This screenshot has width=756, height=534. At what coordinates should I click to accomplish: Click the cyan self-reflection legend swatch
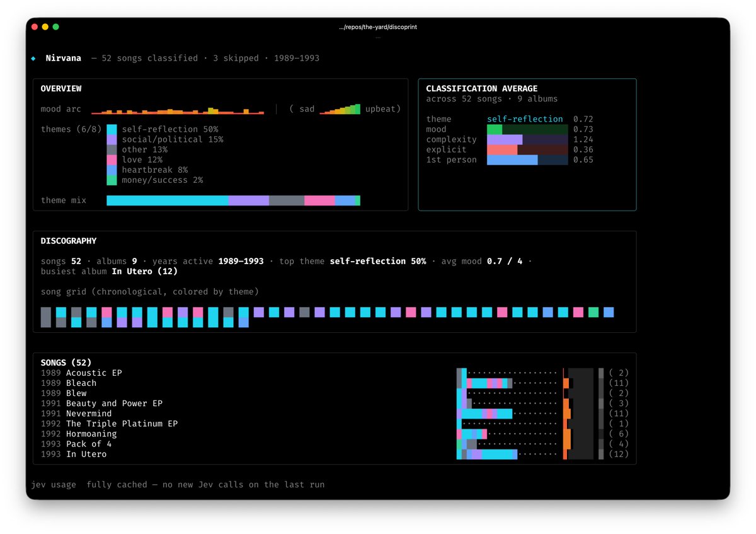[x=112, y=129]
